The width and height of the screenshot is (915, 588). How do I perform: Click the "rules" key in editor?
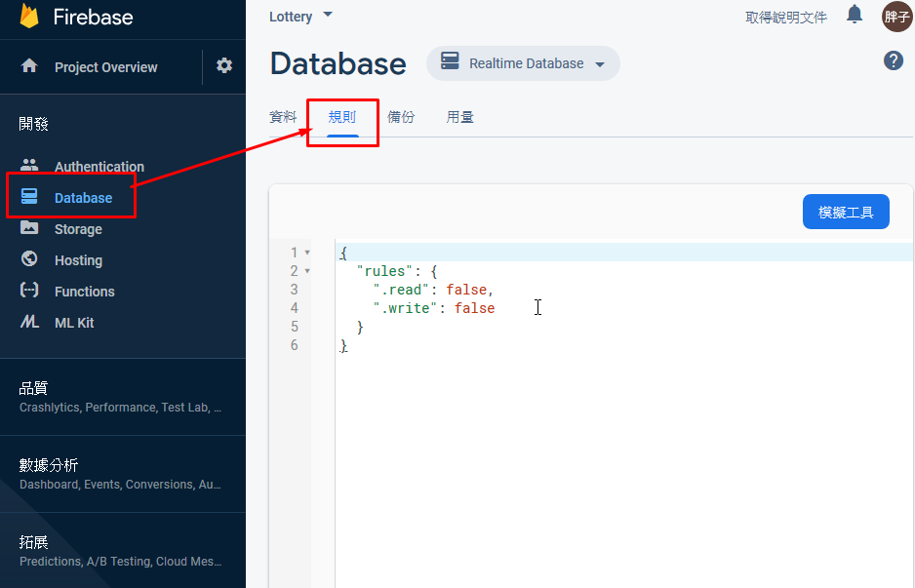[x=384, y=271]
